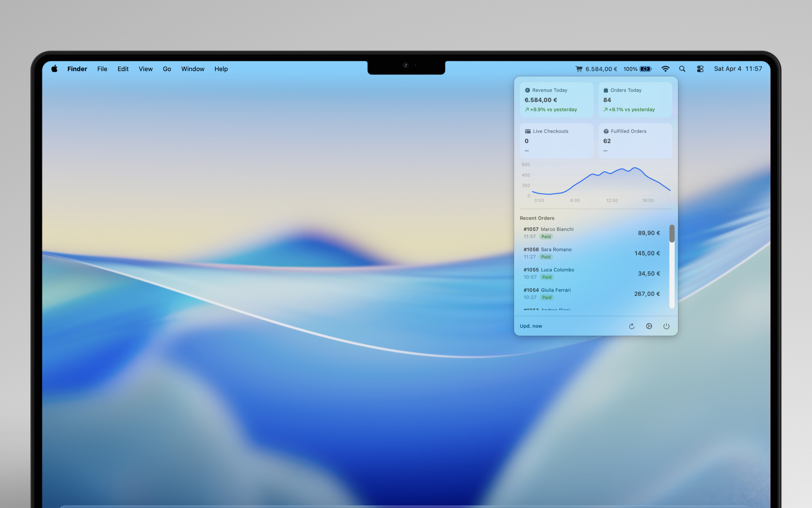Screen dimensions: 812x508
Task: Click the 89,90 € order amount
Action: (649, 233)
